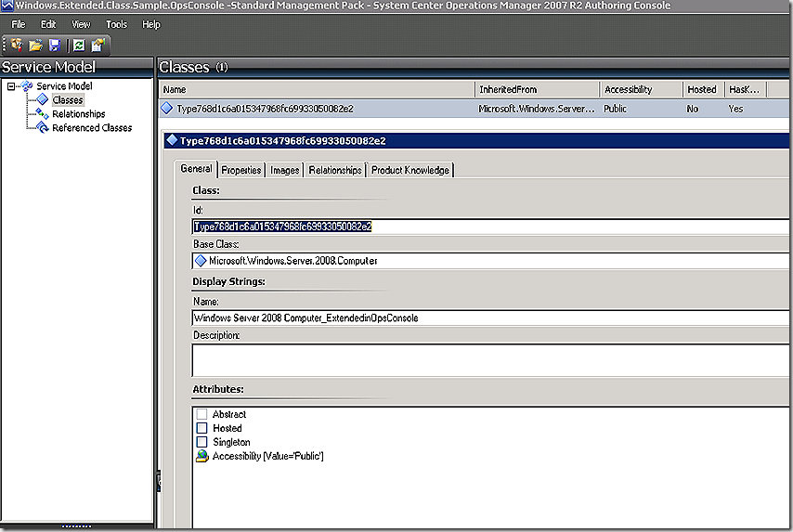Open the Edit menu
This screenshot has width=793, height=532.
click(x=48, y=24)
